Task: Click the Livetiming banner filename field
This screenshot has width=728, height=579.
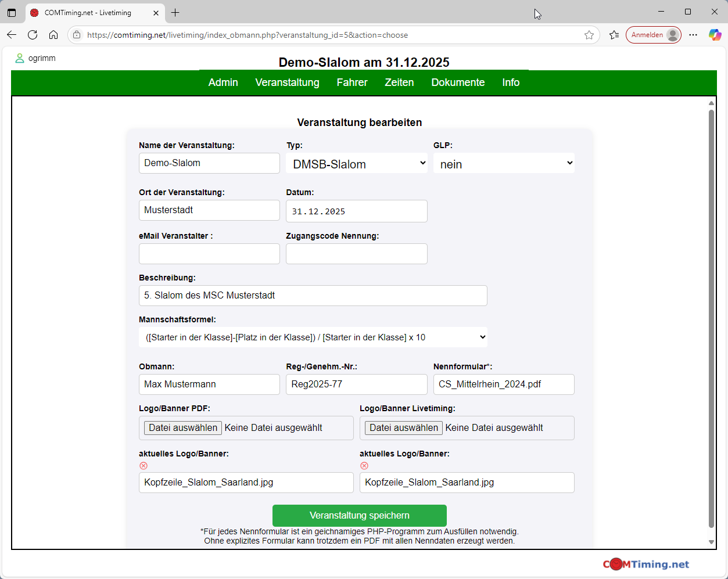Action: tap(467, 483)
